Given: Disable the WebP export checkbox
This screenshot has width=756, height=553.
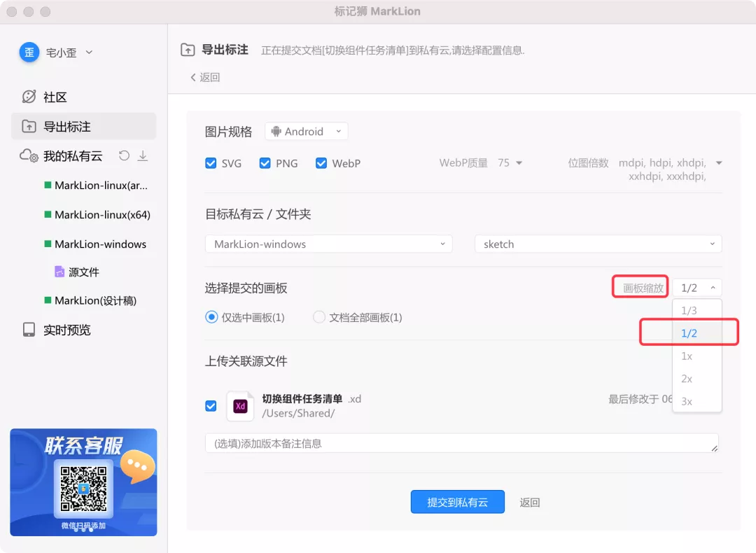Looking at the screenshot, I should click(321, 163).
